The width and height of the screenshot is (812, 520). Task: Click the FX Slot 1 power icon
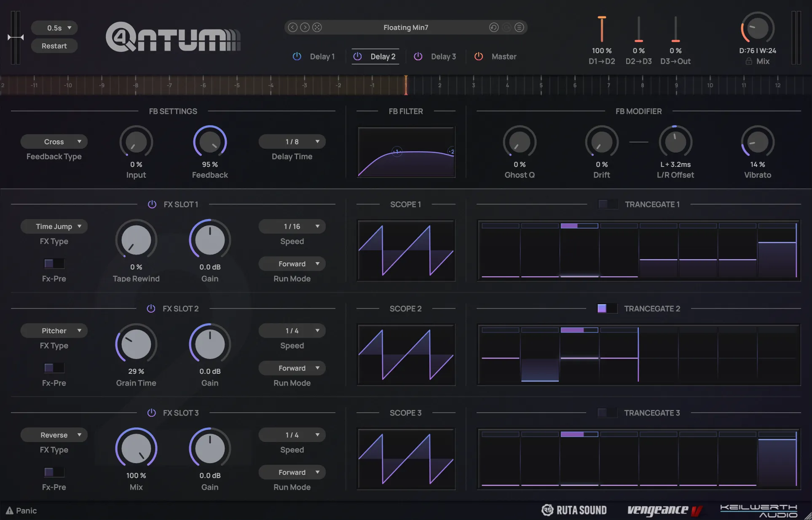click(x=152, y=204)
